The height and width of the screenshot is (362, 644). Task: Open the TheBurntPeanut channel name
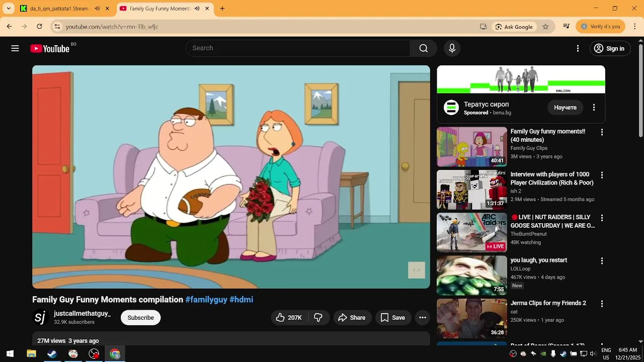(528, 234)
